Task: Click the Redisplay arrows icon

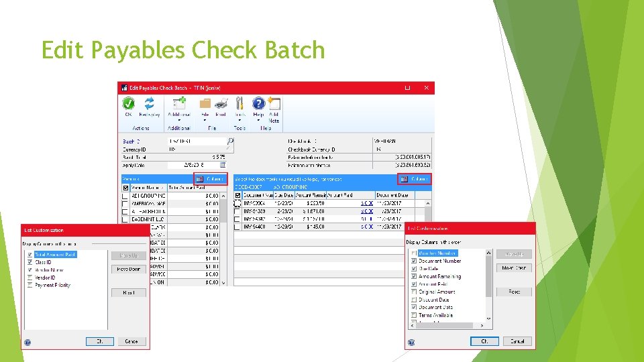Action: click(149, 103)
